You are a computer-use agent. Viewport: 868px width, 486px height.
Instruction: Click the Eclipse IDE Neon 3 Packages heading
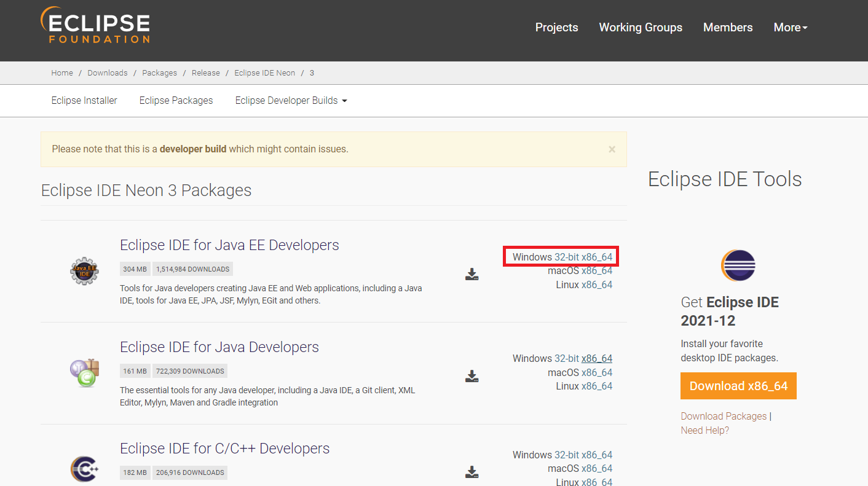[x=146, y=190]
